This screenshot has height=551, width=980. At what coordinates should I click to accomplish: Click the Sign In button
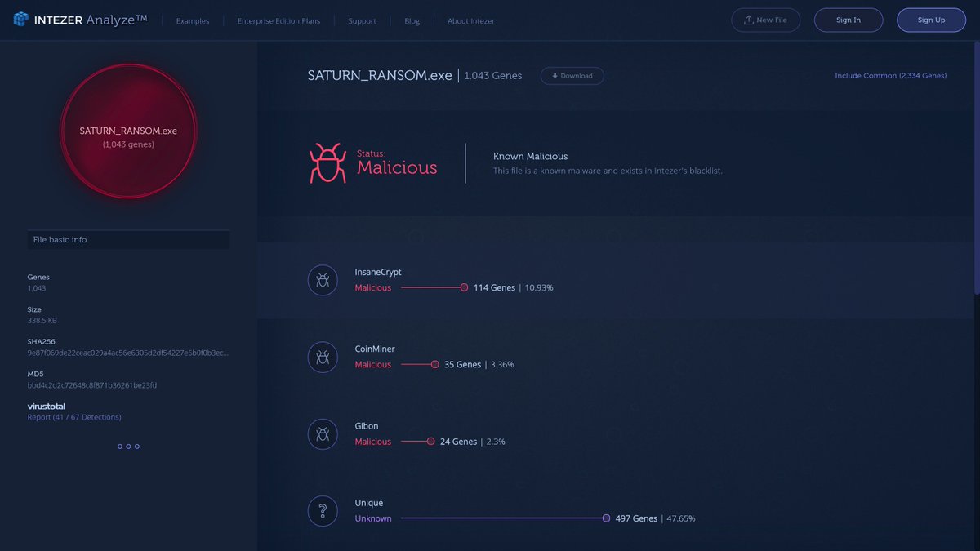[x=849, y=20]
